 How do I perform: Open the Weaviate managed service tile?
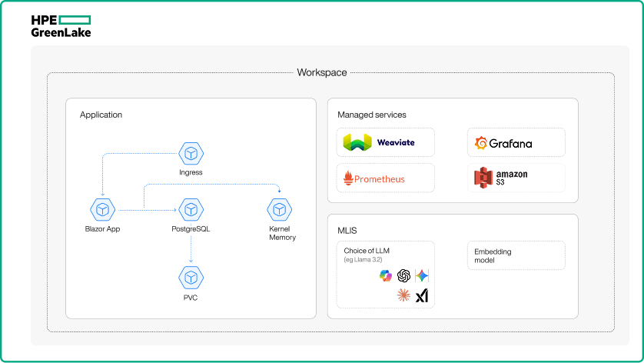pyautogui.click(x=386, y=142)
